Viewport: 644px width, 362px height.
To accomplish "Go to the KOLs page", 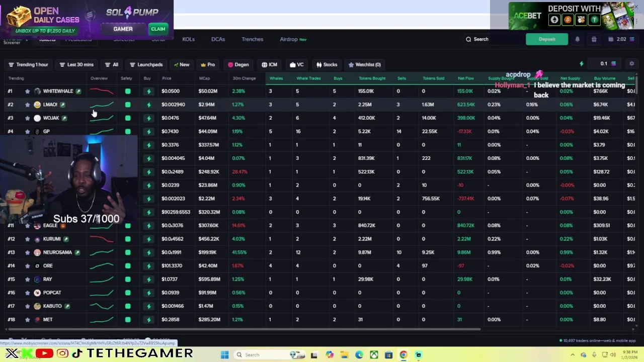I will click(188, 39).
